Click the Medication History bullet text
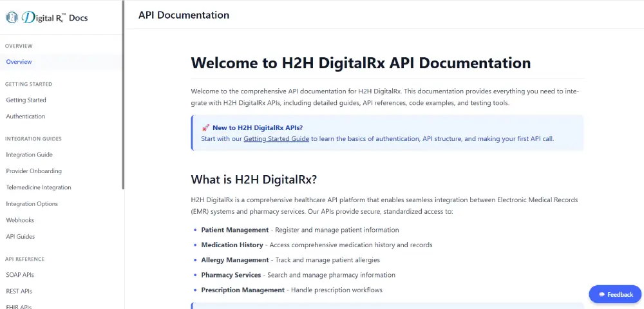This screenshot has width=644, height=309. point(232,245)
